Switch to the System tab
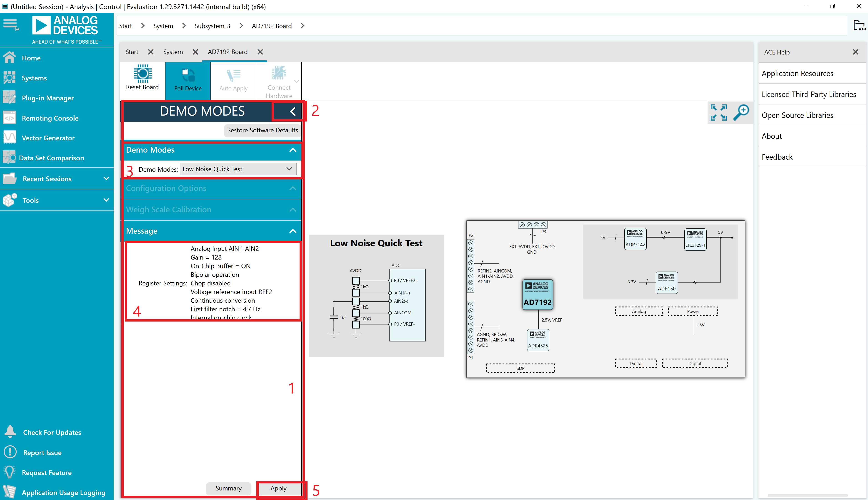Screen dimensions: 868x500 173,52
